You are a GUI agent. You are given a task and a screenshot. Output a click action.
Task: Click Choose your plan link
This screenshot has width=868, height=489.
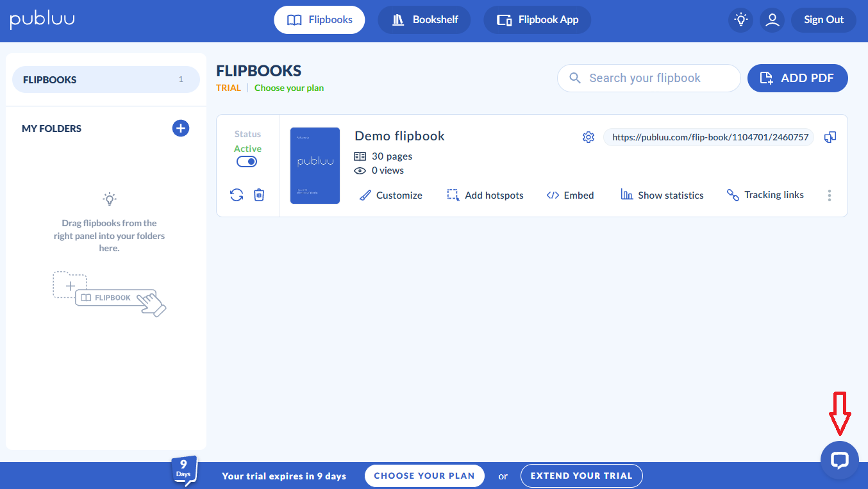click(289, 88)
